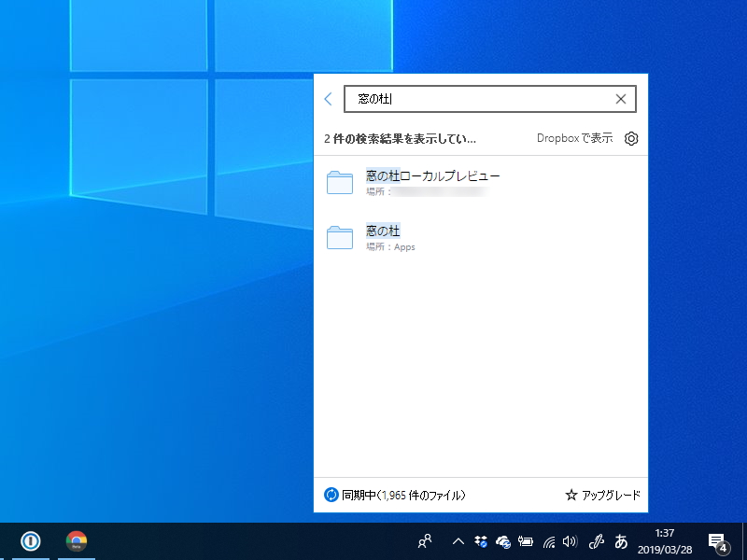
Task: Click the Dropbox icon in the system tray
Action: click(480, 541)
